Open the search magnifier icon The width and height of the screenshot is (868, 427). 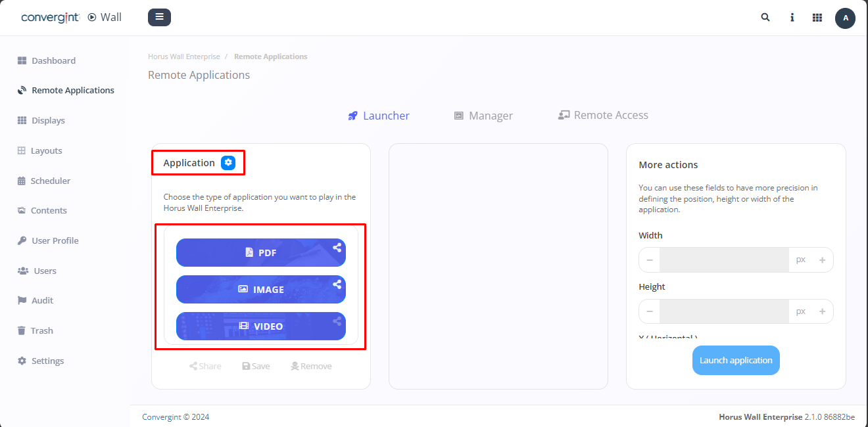click(x=765, y=18)
